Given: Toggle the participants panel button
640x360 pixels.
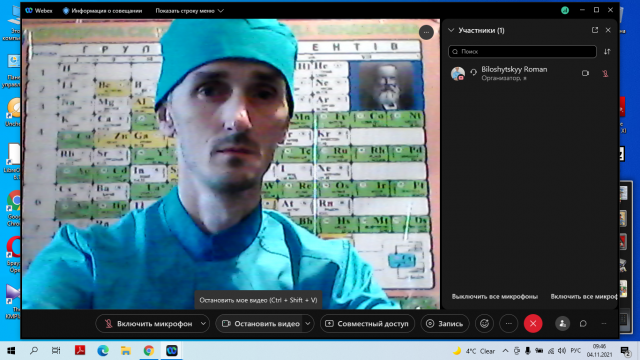Looking at the screenshot, I should click(x=562, y=324).
